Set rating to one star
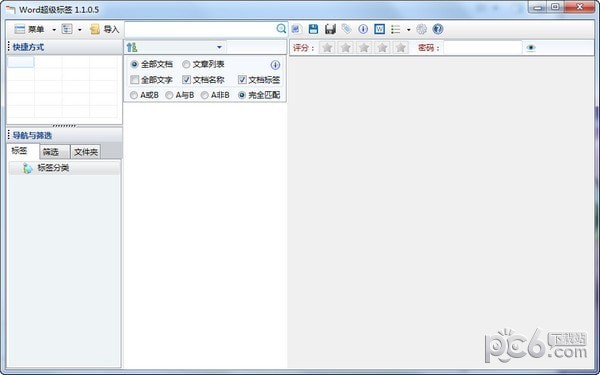 (327, 47)
